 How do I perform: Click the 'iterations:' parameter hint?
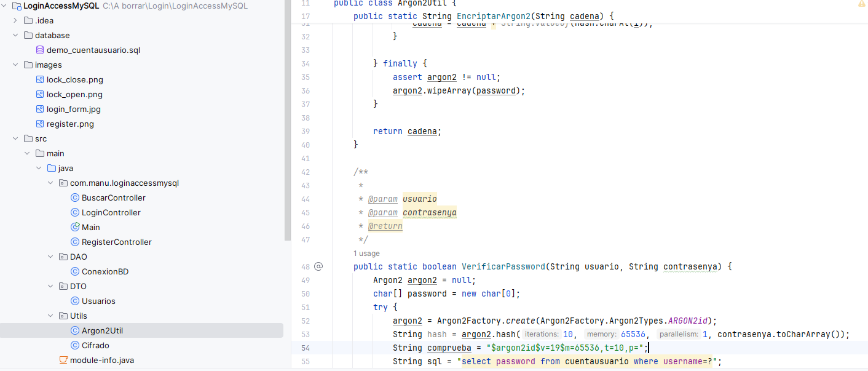[x=542, y=334]
